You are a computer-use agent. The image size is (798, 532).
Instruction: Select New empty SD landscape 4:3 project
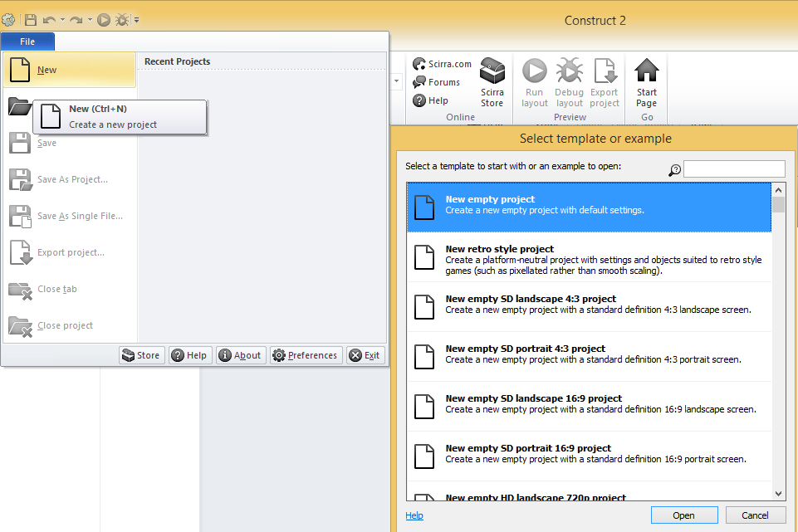(x=589, y=307)
